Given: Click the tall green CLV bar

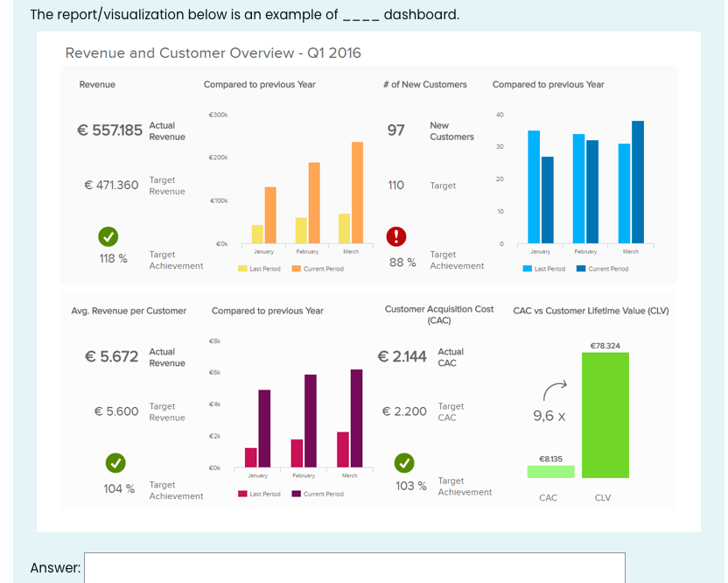Looking at the screenshot, I should [x=605, y=415].
